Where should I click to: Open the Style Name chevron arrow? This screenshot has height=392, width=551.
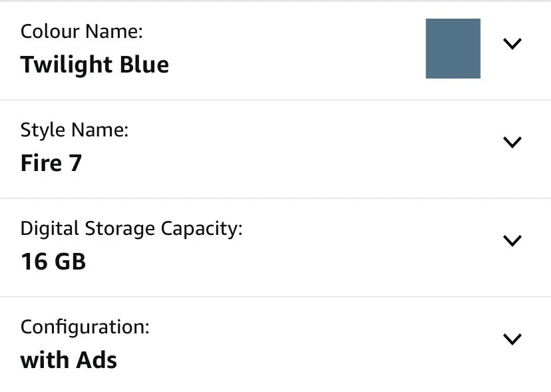tap(512, 142)
